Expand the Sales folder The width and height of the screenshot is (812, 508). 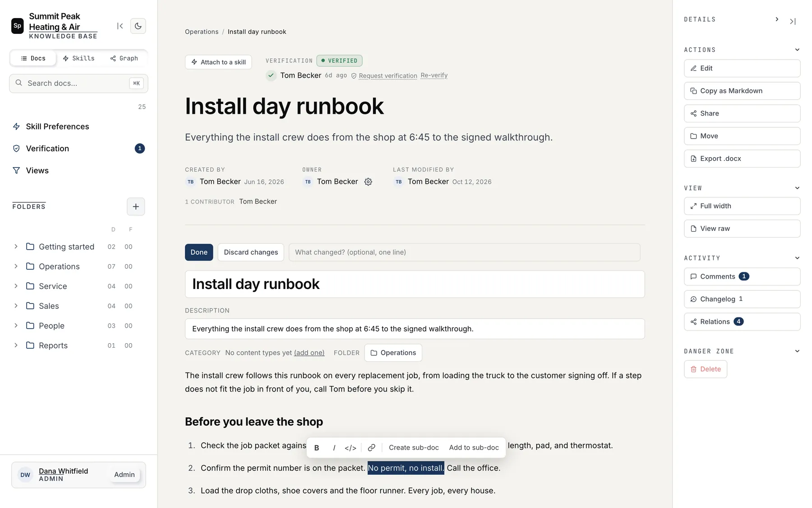click(x=16, y=306)
